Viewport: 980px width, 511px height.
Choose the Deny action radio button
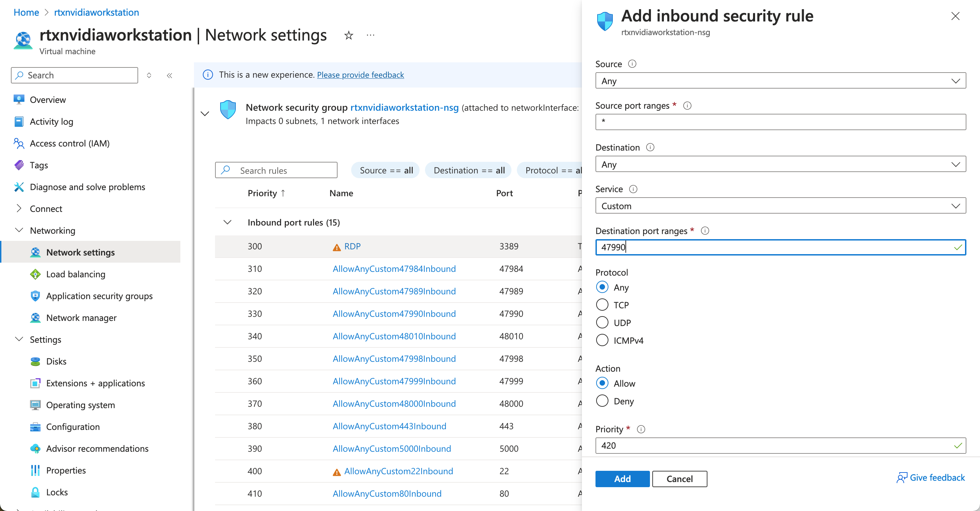coord(602,401)
